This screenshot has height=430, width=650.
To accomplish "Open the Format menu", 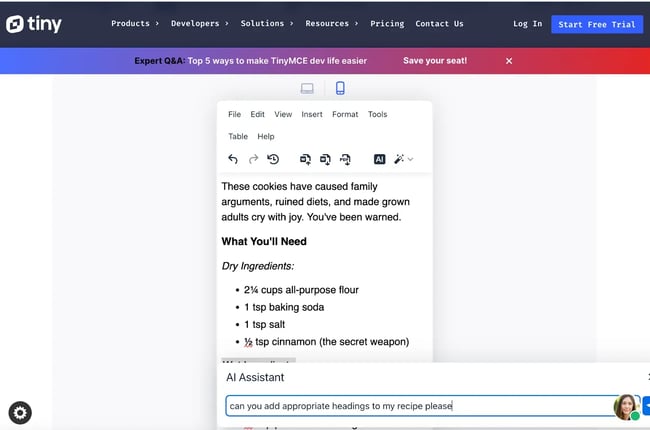I will [x=345, y=114].
